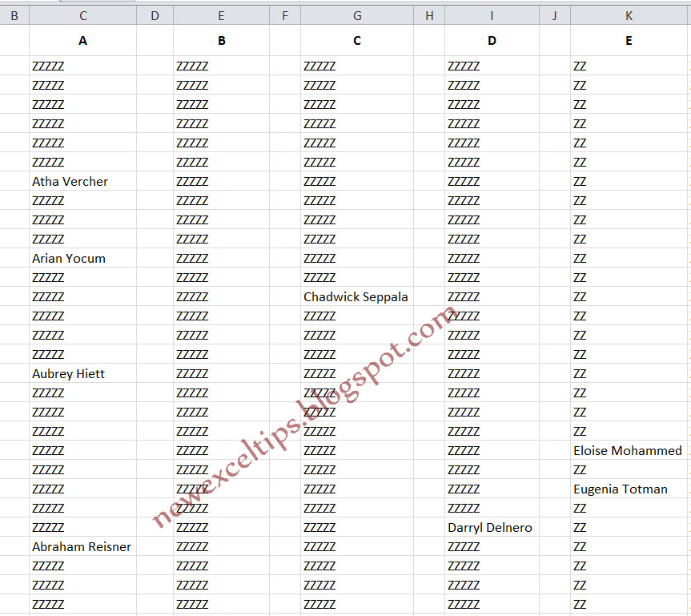The height and width of the screenshot is (616, 691).
Task: Click the bold heading cell 'A'
Action: click(82, 41)
